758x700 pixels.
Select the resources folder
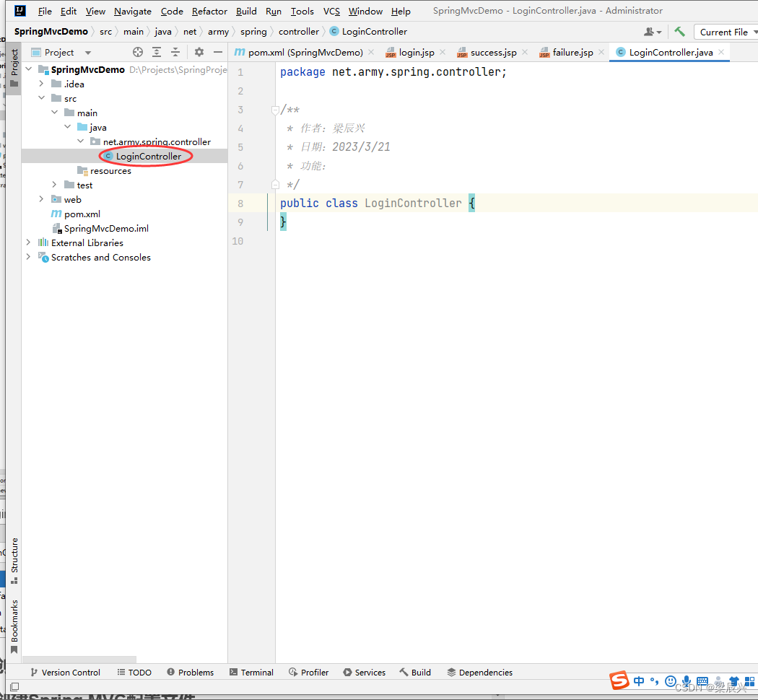pyautogui.click(x=110, y=170)
